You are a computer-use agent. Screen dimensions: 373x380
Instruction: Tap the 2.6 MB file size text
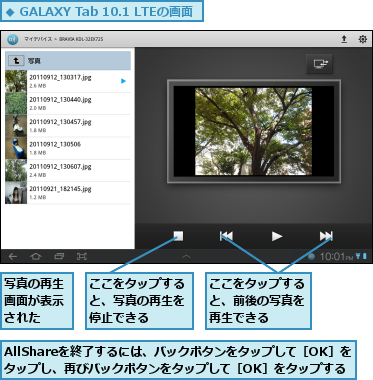(x=37, y=86)
